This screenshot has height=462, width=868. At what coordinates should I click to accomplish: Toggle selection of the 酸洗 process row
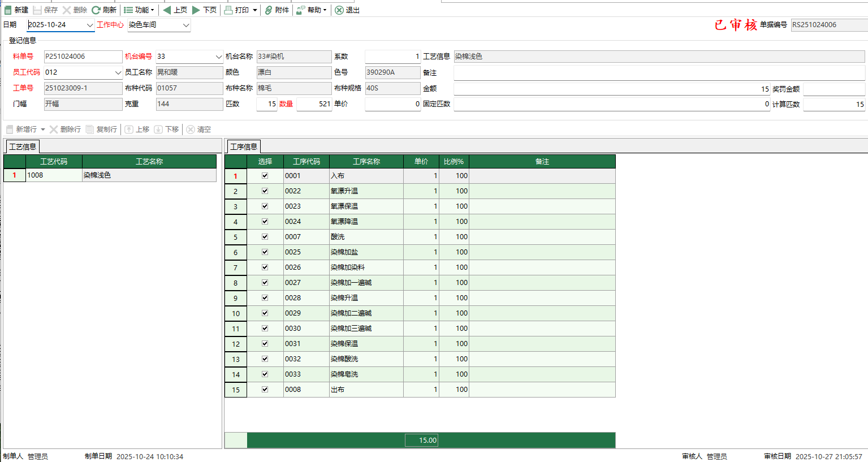coord(265,236)
